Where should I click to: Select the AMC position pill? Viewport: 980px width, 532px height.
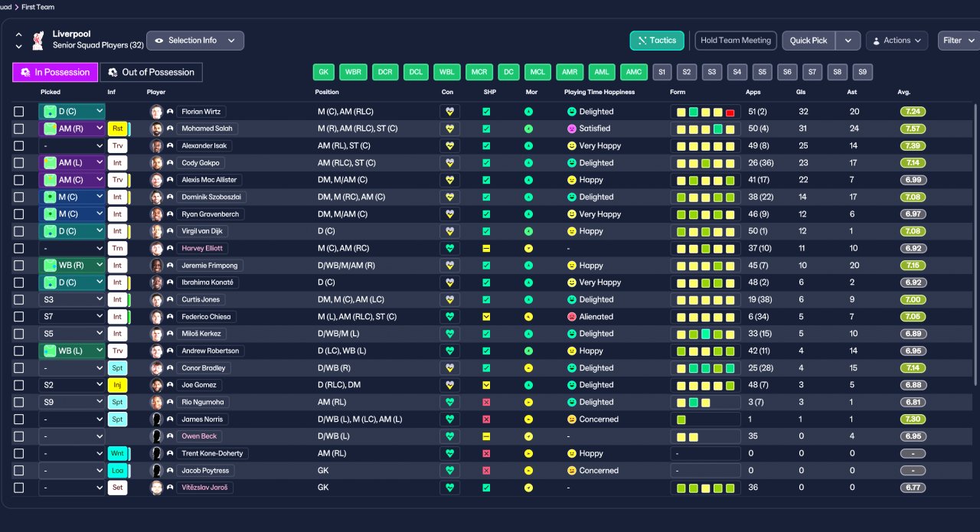click(634, 72)
